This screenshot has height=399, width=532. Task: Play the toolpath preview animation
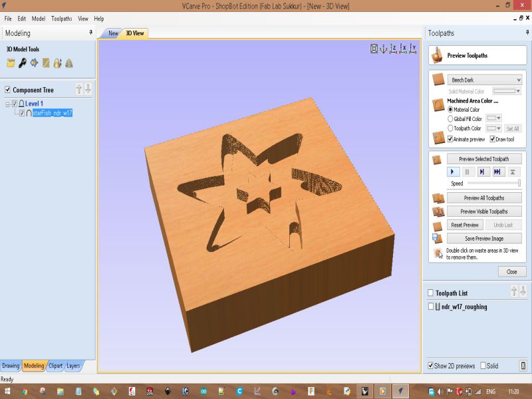click(453, 172)
